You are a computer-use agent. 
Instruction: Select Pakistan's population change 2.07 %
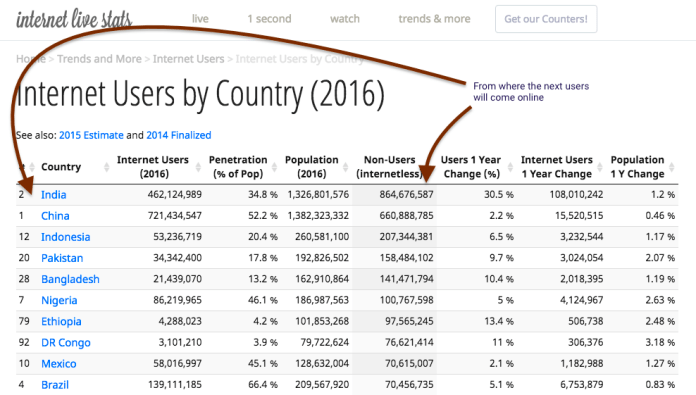660,258
